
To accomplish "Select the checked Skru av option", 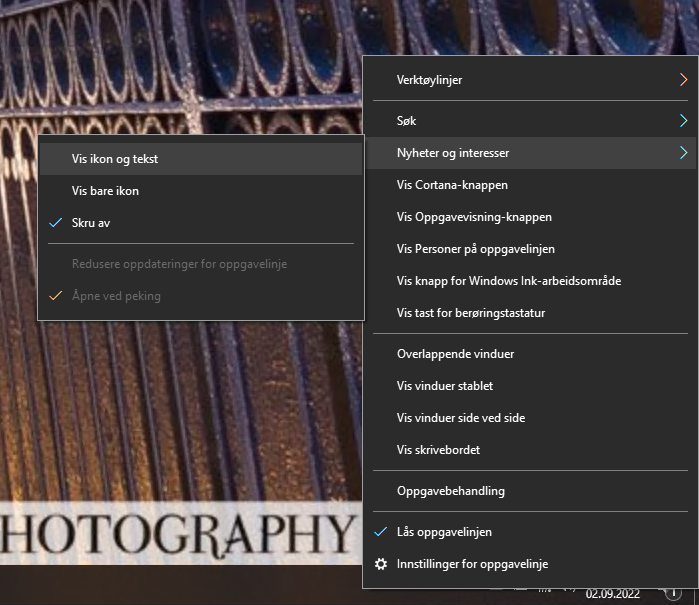I will (x=201, y=223).
